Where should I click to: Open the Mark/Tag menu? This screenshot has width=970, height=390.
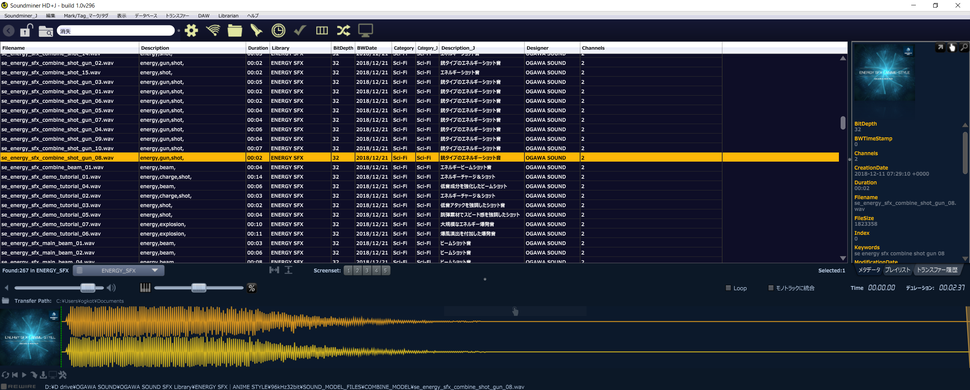87,14
